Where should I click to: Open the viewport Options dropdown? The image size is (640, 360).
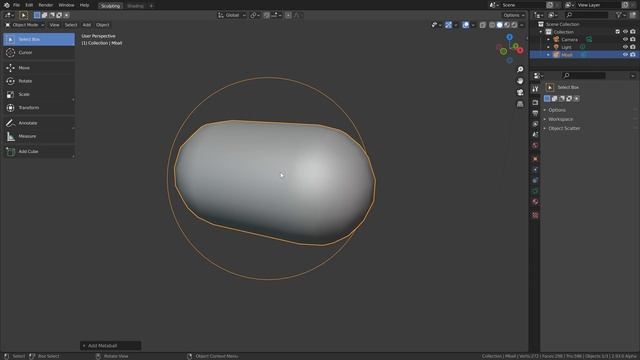(x=514, y=15)
